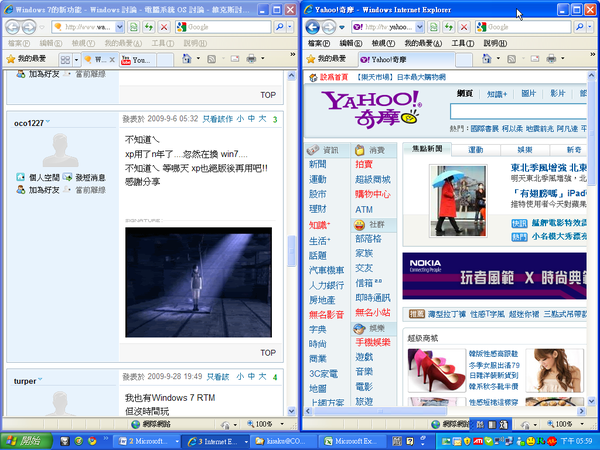Select the 娛樂 news tab on Yahoo page
Screen dimensions: 600x450
[525, 150]
